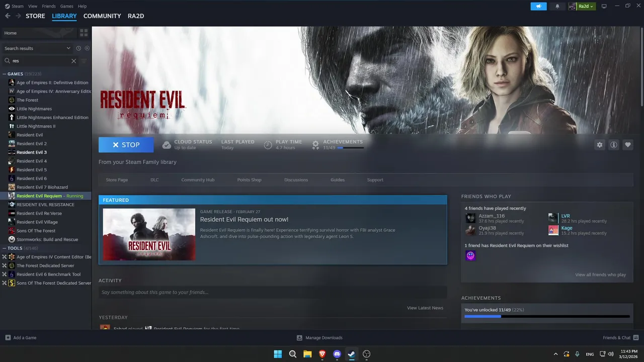Open the DLC link
Image resolution: width=644 pixels, height=362 pixels.
pos(154,180)
